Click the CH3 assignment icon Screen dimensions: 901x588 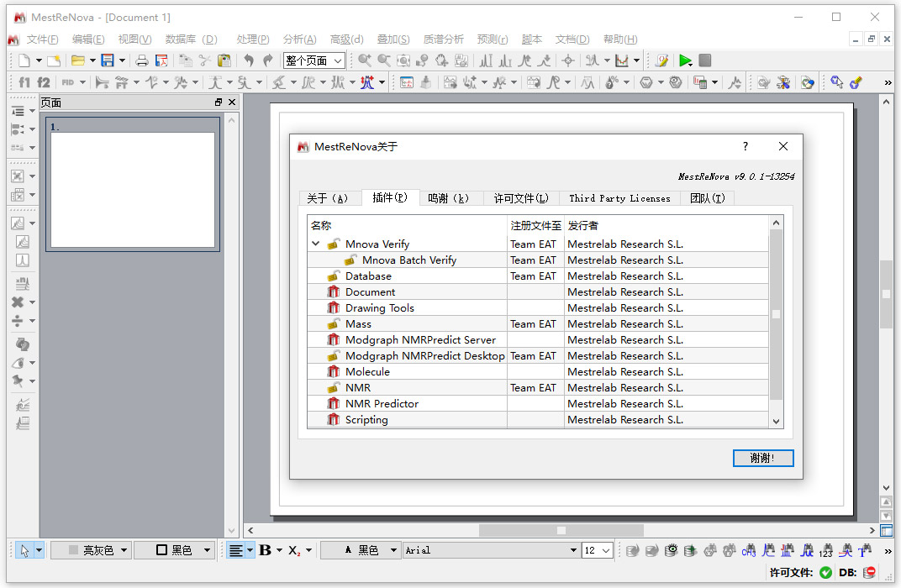point(749,550)
